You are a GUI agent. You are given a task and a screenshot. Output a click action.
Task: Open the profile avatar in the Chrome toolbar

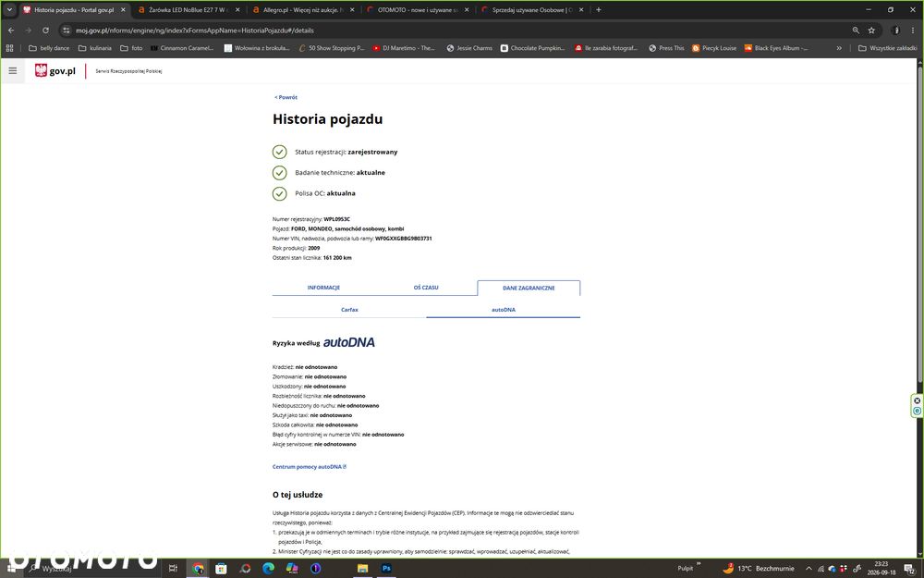pyautogui.click(x=895, y=31)
